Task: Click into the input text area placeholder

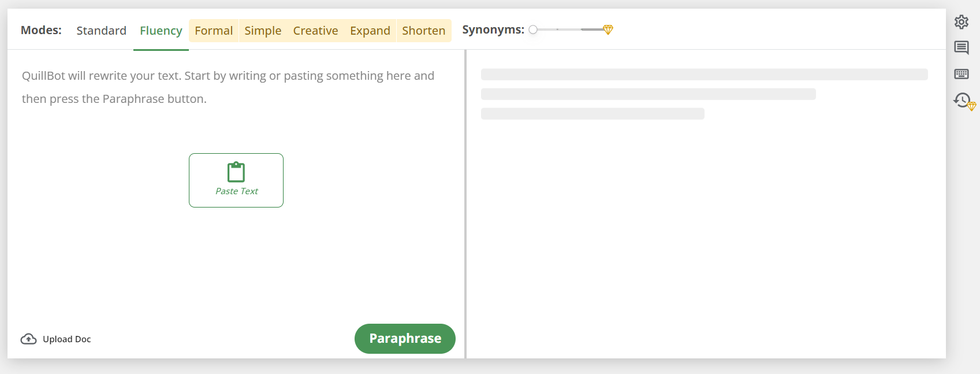Action: coord(228,87)
